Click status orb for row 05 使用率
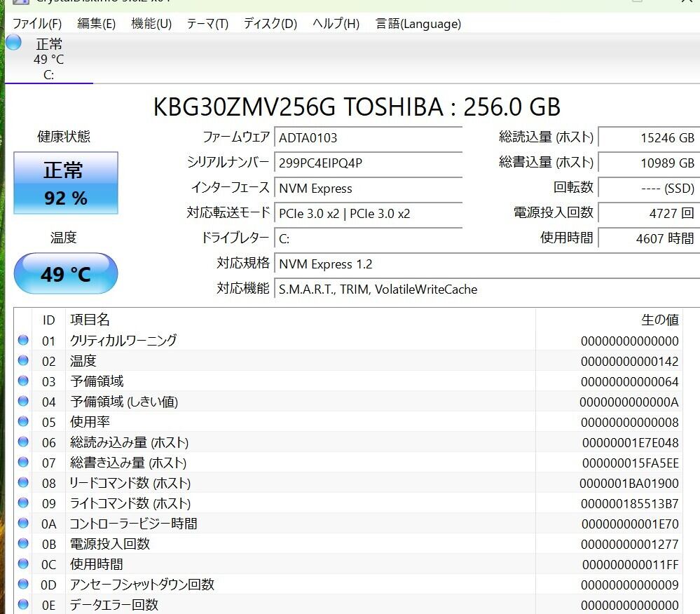 [23, 421]
